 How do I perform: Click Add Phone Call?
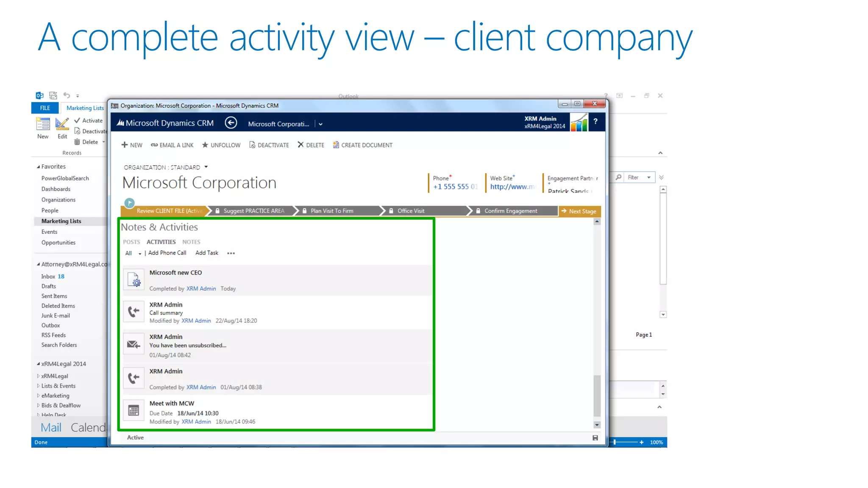[167, 253]
